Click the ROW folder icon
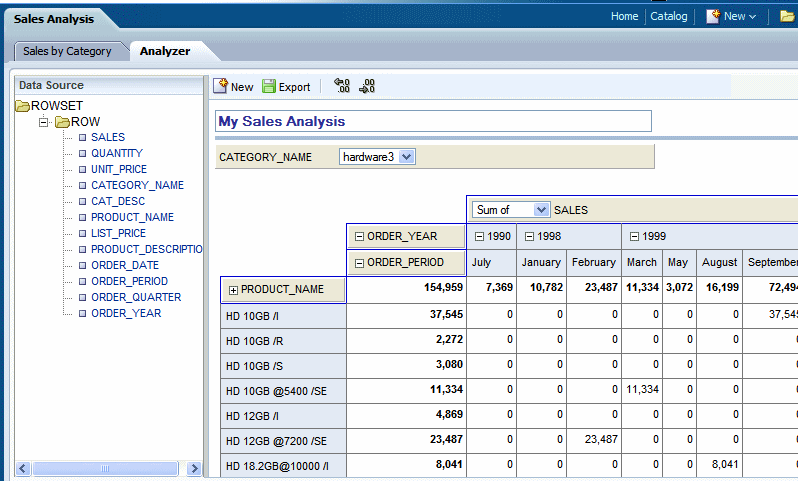The image size is (798, 481). tap(61, 122)
